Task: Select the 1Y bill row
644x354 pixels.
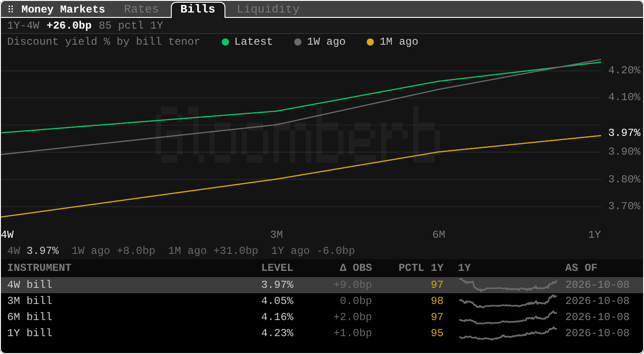Action: [322, 333]
